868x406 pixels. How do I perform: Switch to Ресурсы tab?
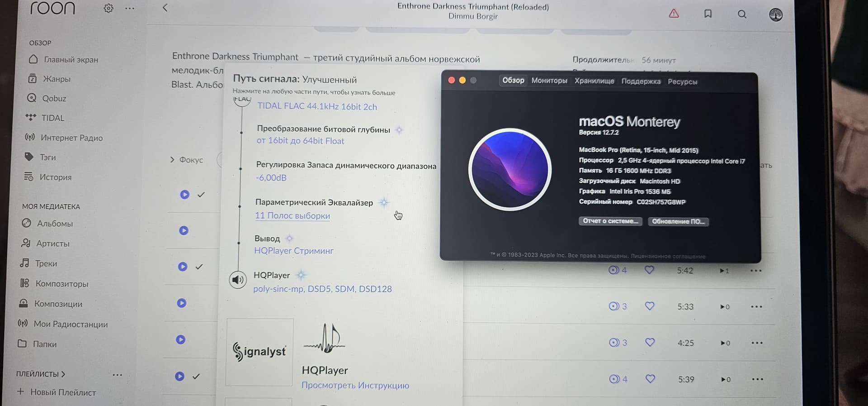[x=682, y=82]
